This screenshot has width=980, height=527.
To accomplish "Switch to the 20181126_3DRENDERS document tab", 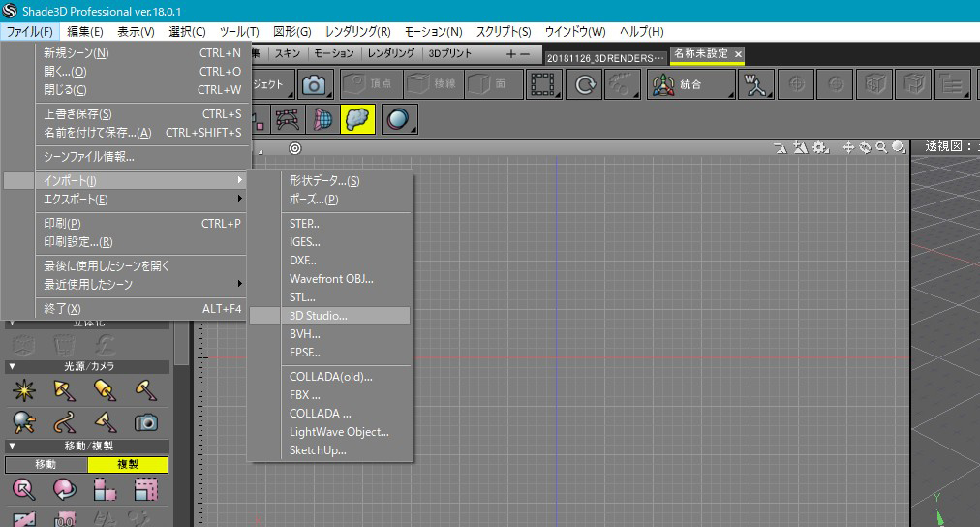I will click(605, 57).
